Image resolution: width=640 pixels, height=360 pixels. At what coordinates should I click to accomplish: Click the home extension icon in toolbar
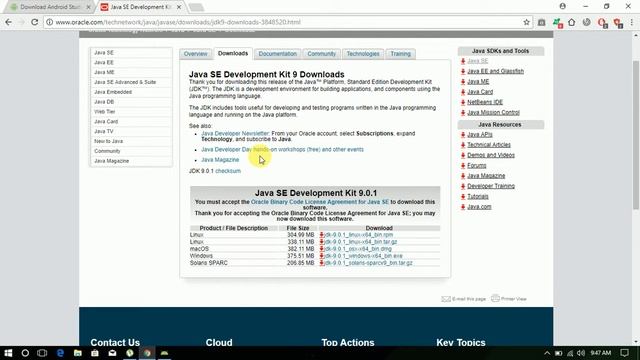point(571,22)
